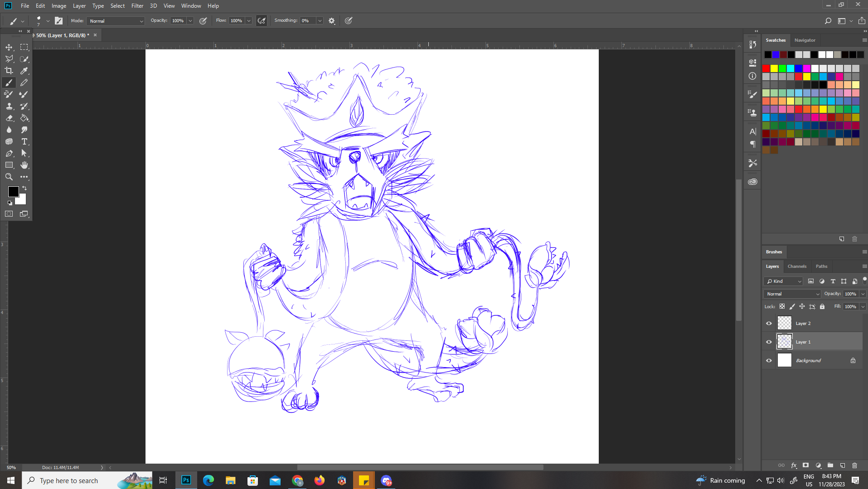The width and height of the screenshot is (868, 489).
Task: Expand the layer blend mode dropdown
Action: point(792,294)
